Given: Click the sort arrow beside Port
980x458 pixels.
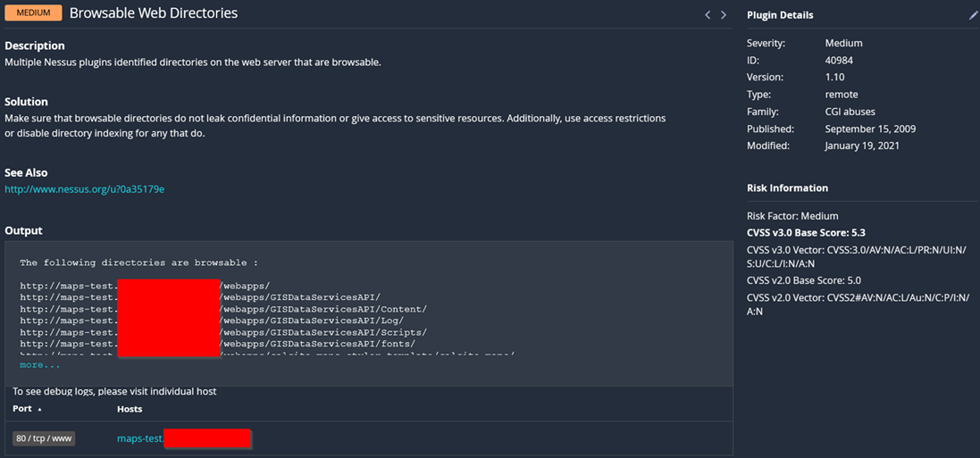Looking at the screenshot, I should (40, 409).
